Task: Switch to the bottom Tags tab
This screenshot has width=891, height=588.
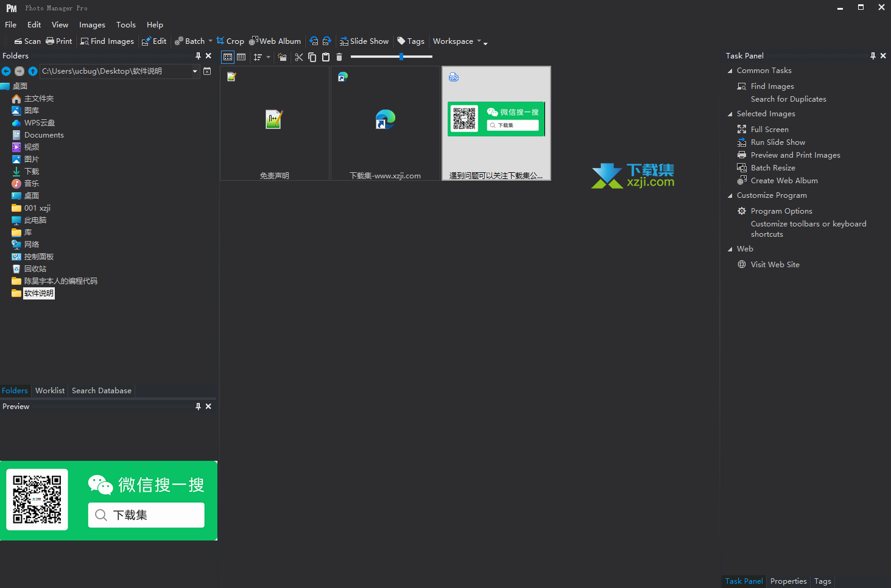Action: 822,581
